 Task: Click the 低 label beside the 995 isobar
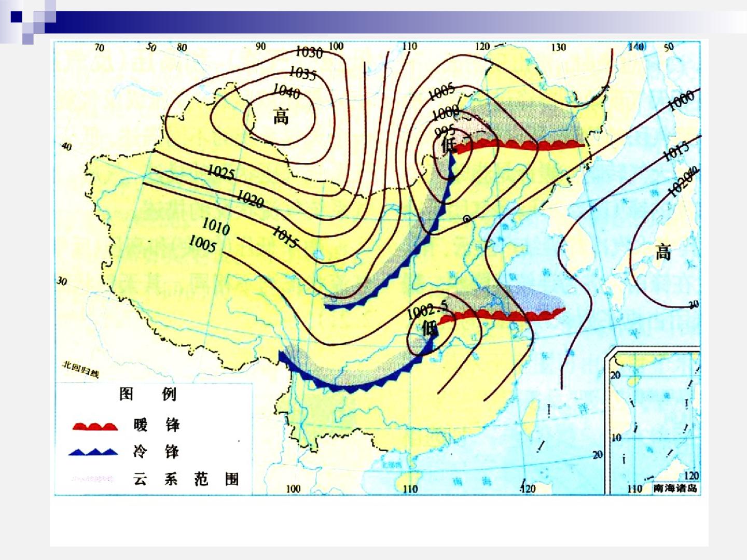[x=448, y=145]
